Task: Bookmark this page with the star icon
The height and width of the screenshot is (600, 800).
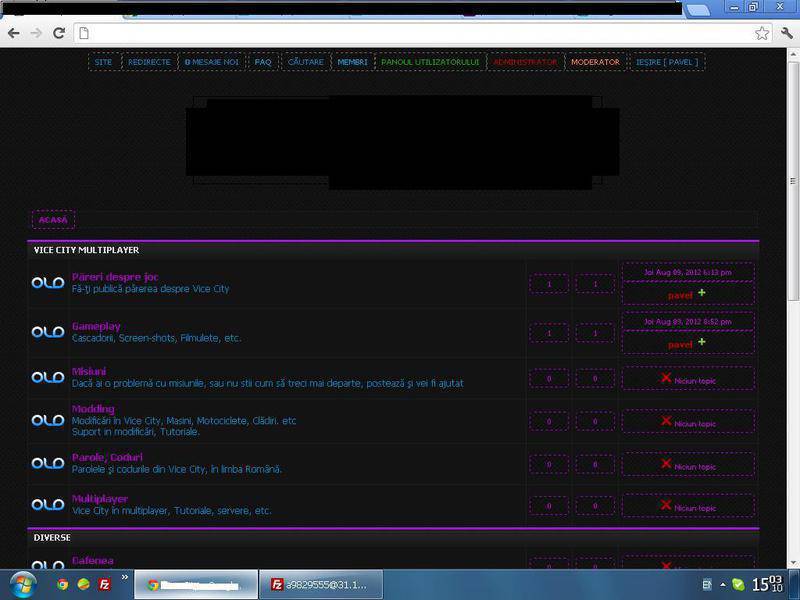Action: 762,34
